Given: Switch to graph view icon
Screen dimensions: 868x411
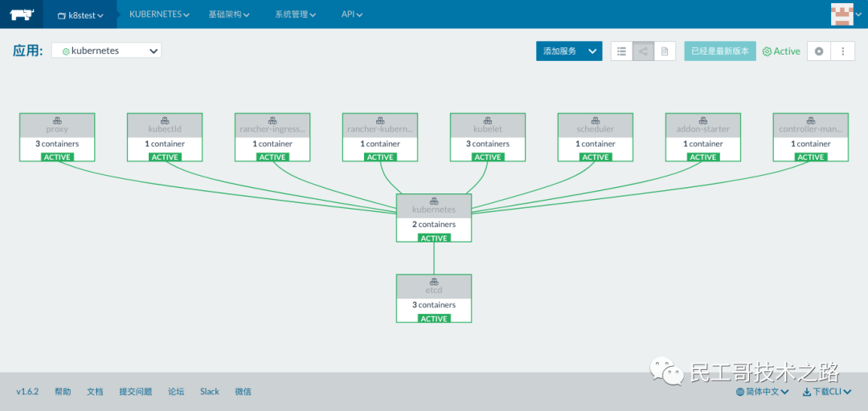Looking at the screenshot, I should 643,51.
